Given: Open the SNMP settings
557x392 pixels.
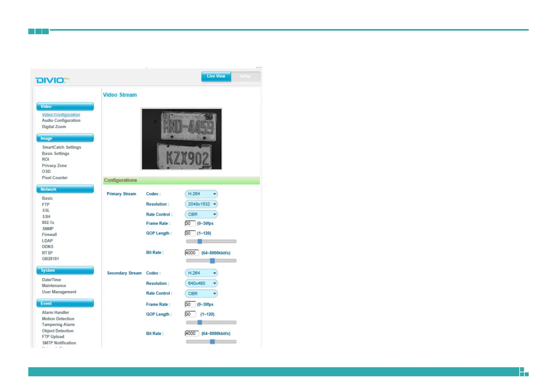Looking at the screenshot, I should click(x=48, y=229).
